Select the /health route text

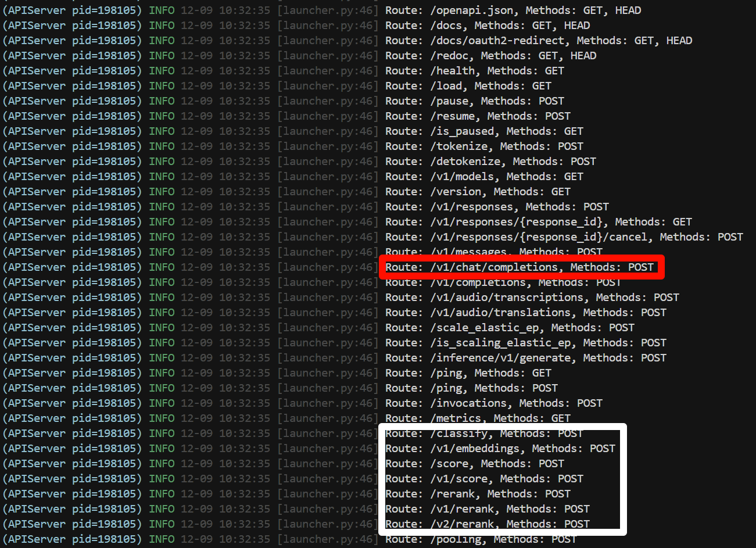point(475,71)
